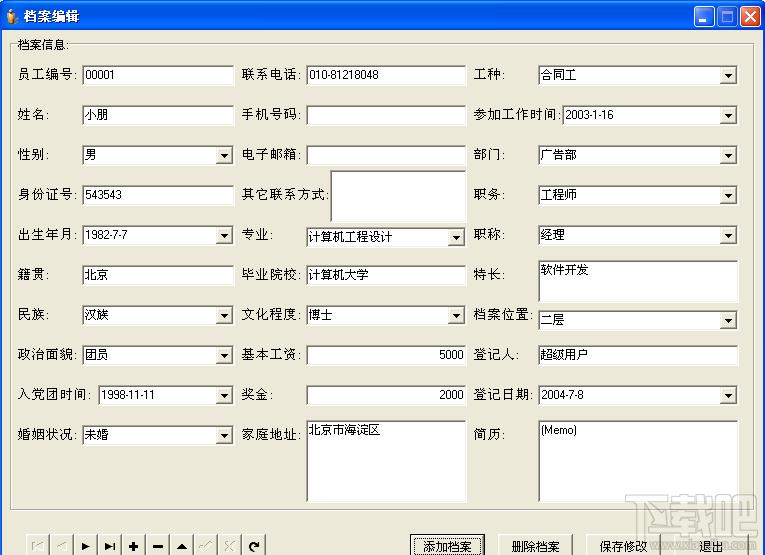
Task: Click the 退出 button
Action: pos(711,546)
